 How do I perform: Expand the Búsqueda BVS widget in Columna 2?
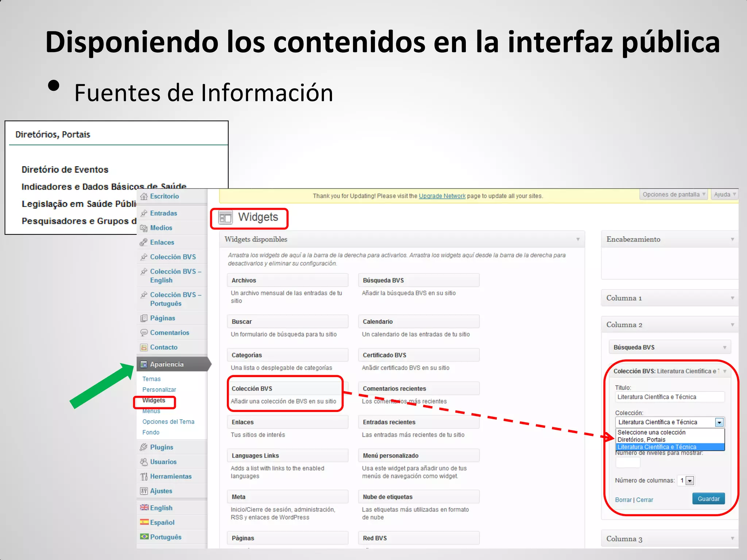tap(725, 347)
